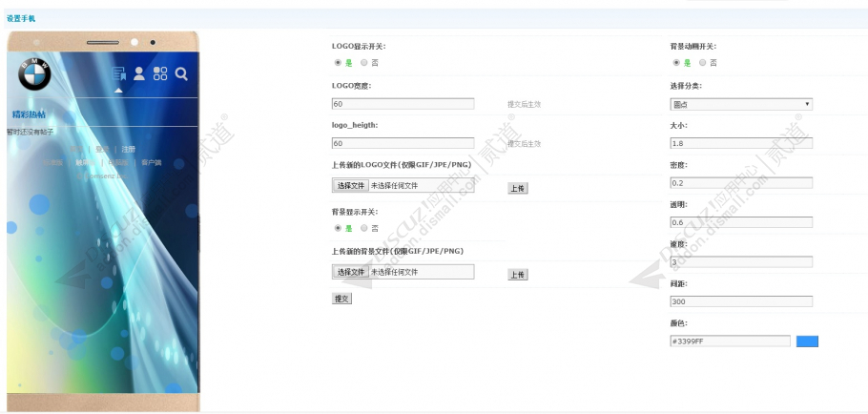Click 选择文件 for new background file

tap(351, 272)
